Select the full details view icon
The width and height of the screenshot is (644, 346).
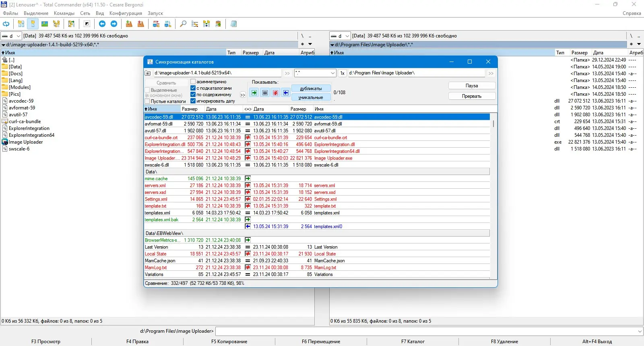pyautogui.click(x=33, y=24)
